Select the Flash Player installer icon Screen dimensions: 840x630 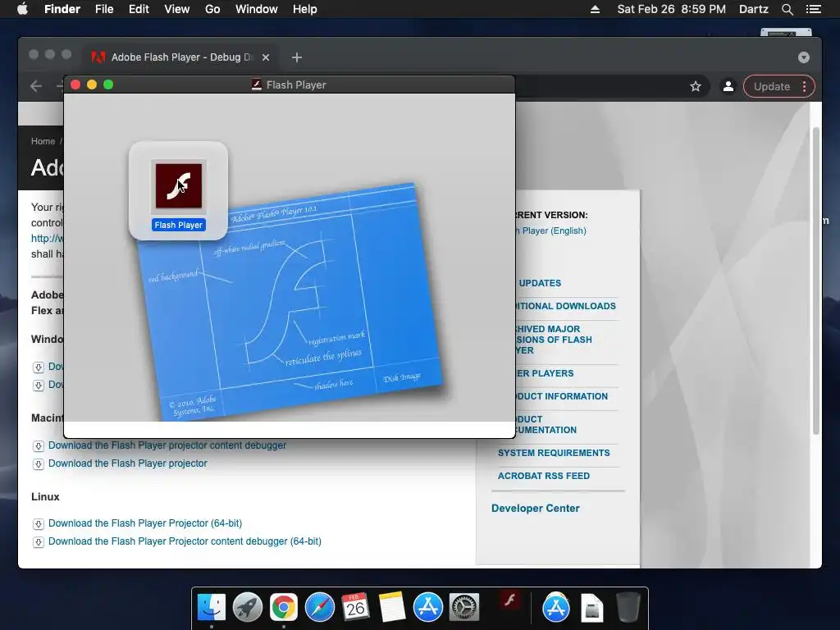178,185
